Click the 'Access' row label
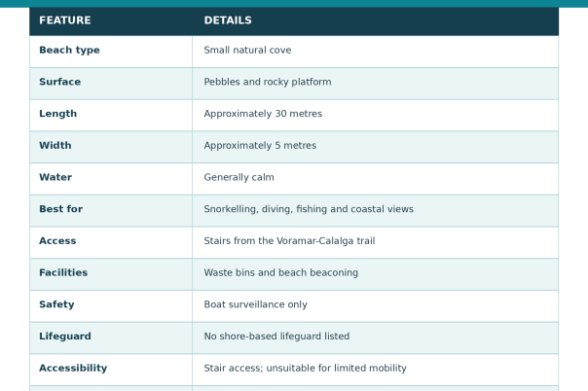 [x=57, y=241]
